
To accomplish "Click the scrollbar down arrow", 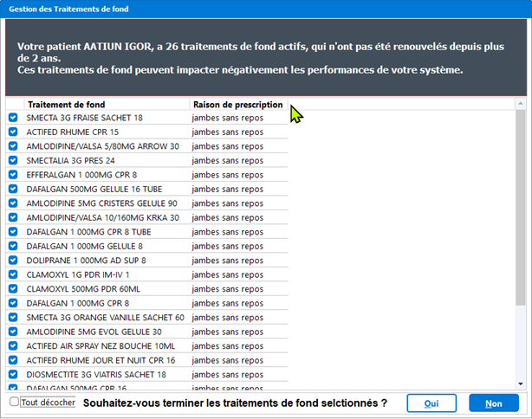I will pyautogui.click(x=520, y=384).
